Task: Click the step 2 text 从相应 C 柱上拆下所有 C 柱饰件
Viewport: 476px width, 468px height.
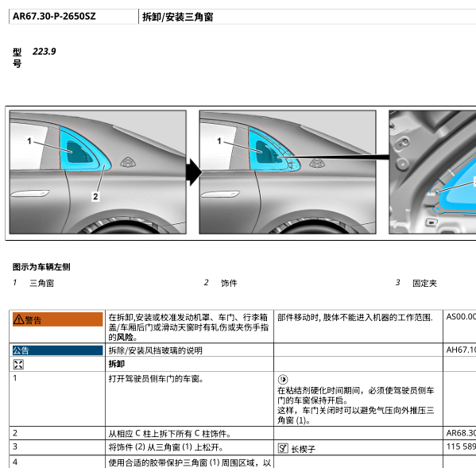Action: pos(170,434)
